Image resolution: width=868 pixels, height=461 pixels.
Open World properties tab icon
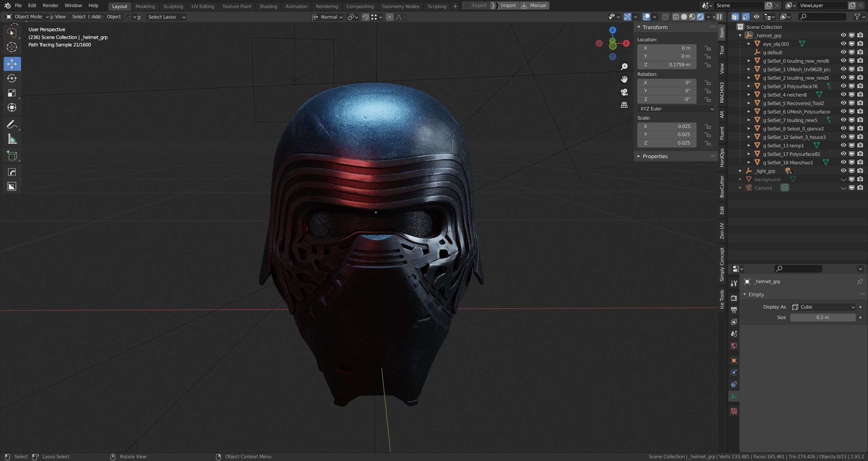click(x=734, y=346)
